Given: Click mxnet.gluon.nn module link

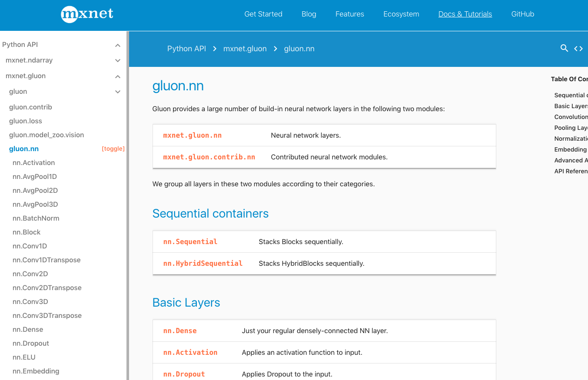Looking at the screenshot, I should coord(193,135).
